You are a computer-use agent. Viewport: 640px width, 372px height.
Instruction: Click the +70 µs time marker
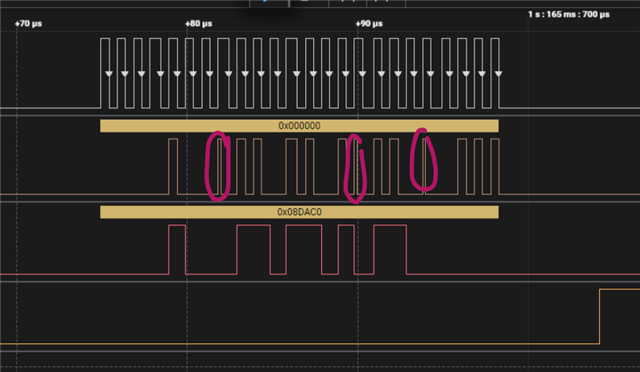click(28, 24)
